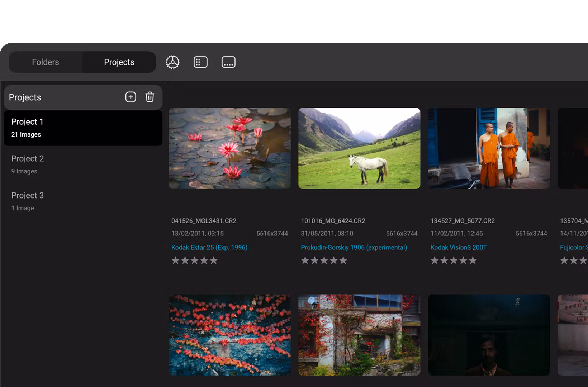Viewport: 588px width, 387px height.
Task: Open Project 1 with 21 images
Action: pos(83,128)
